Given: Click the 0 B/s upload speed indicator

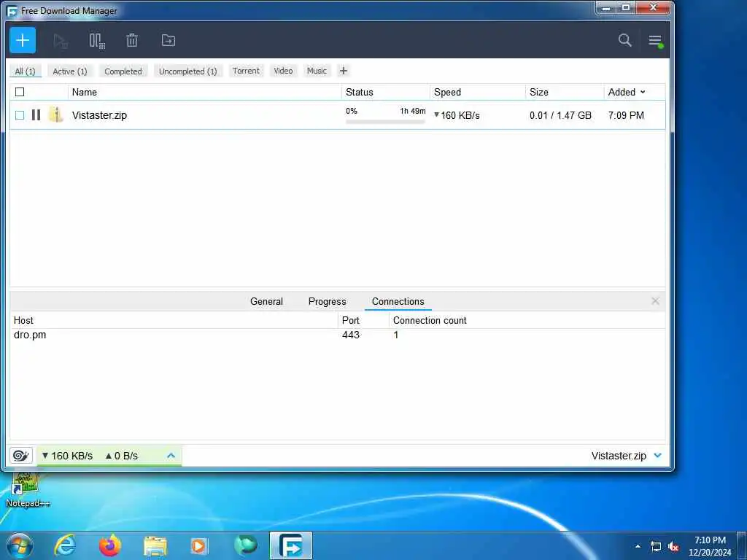Looking at the screenshot, I should (122, 456).
